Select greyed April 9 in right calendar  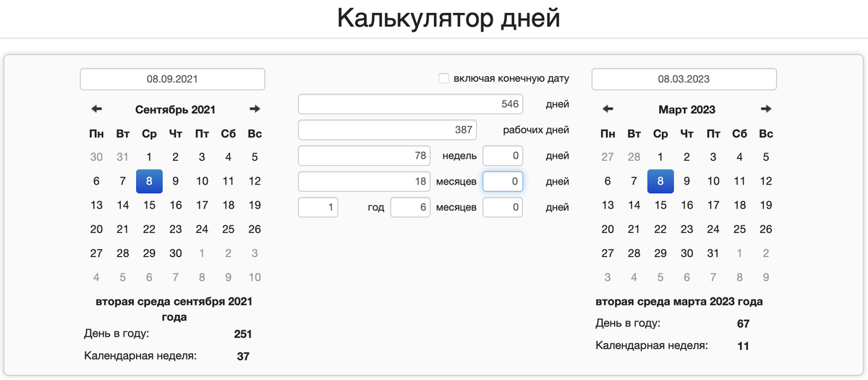point(766,277)
